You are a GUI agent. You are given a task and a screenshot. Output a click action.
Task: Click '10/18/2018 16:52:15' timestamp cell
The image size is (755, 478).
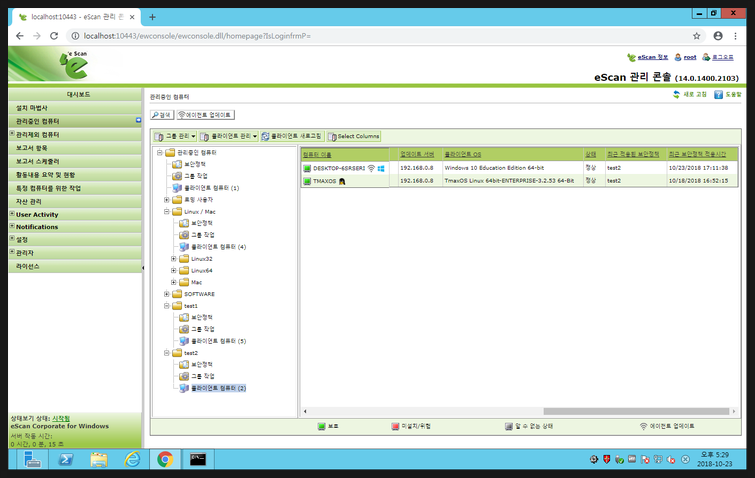[702, 181]
